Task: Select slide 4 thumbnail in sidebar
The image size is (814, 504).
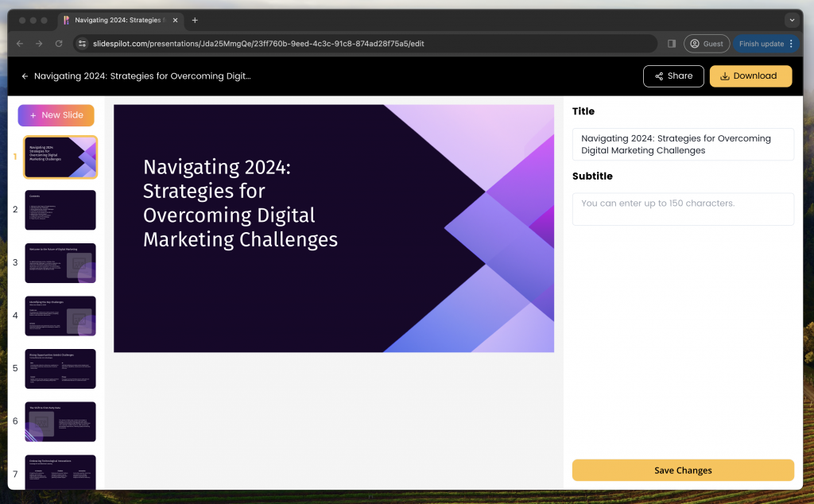Action: tap(60, 316)
